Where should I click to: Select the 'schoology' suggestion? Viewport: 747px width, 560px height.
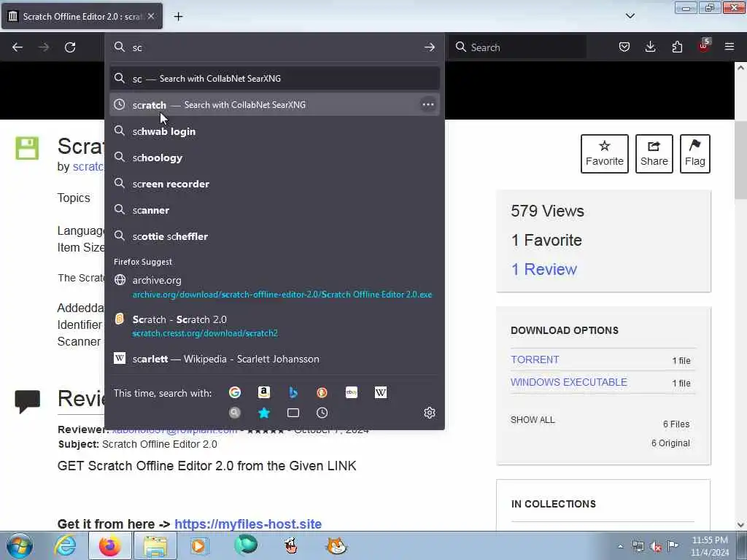274,157
